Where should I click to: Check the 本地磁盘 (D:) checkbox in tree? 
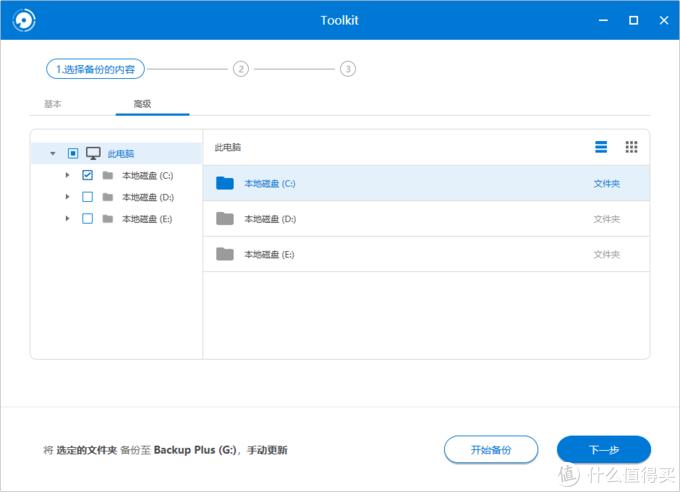click(87, 197)
